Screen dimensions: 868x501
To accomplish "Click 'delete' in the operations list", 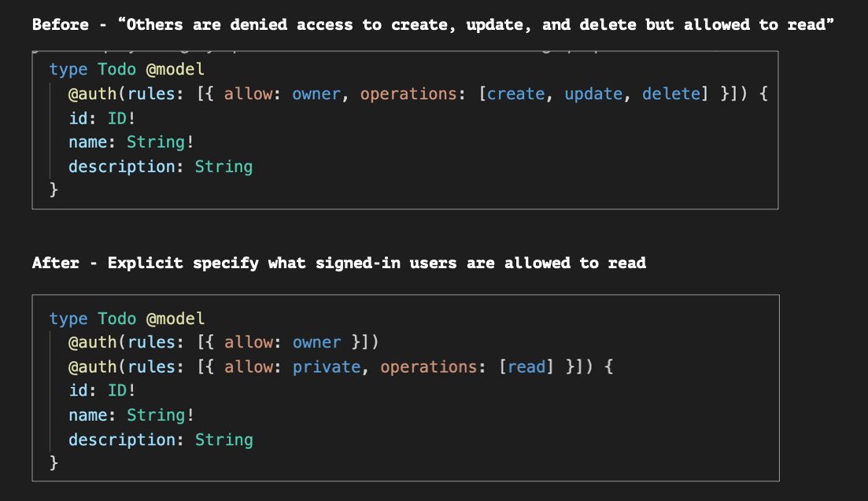I will tap(671, 94).
